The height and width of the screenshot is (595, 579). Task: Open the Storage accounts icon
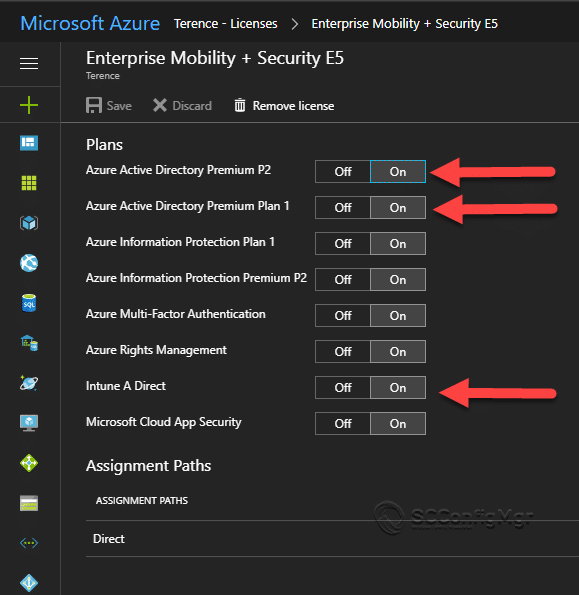(29, 503)
